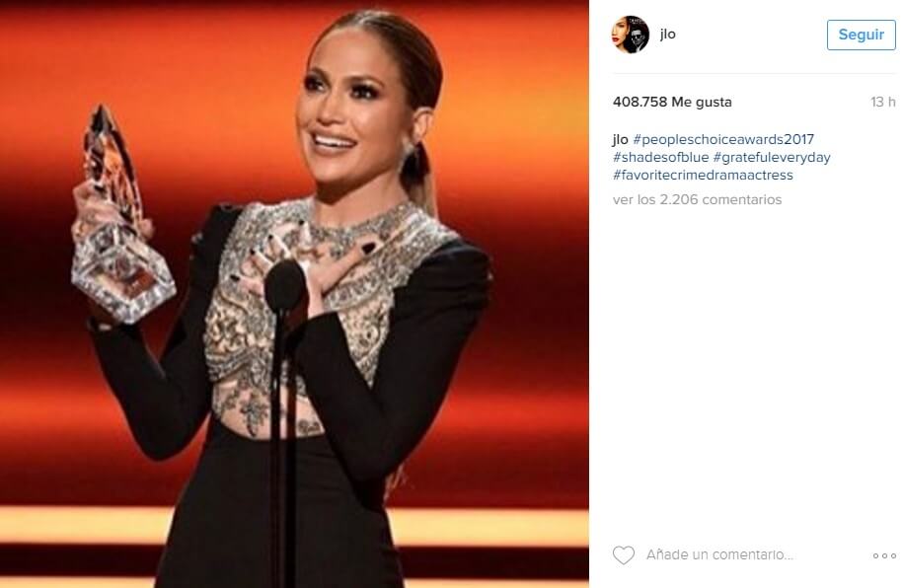Open hashtag #shadesofblue
This screenshot has width=903, height=588.
[x=660, y=157]
